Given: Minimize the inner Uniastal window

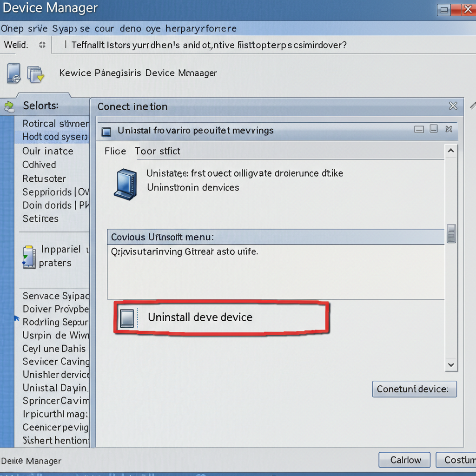Looking at the screenshot, I should pos(419,130).
